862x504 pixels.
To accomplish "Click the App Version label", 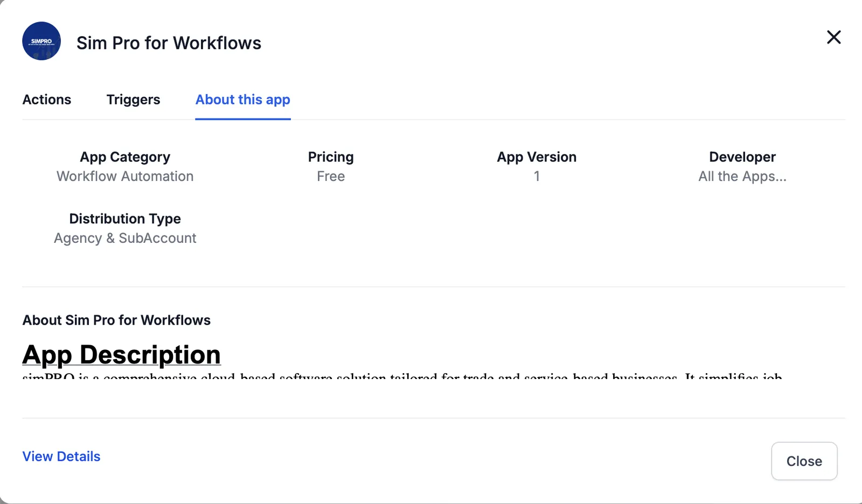I will pyautogui.click(x=537, y=157).
